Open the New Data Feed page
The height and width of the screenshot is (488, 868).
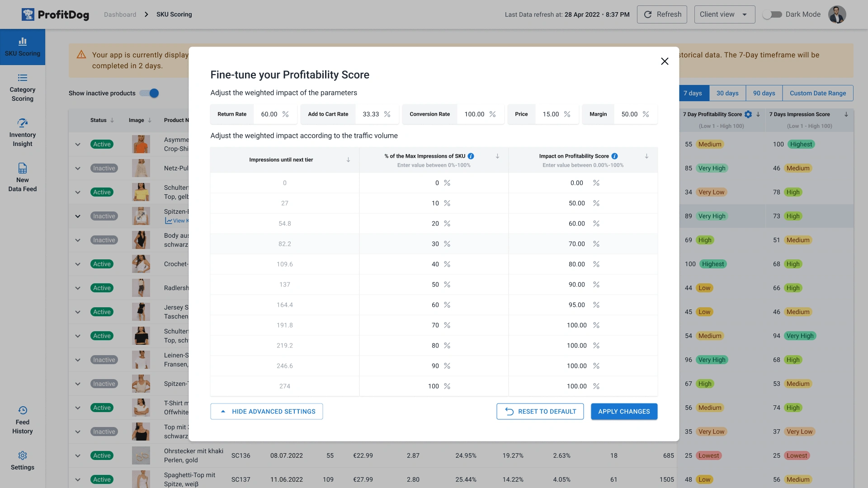coord(23,178)
